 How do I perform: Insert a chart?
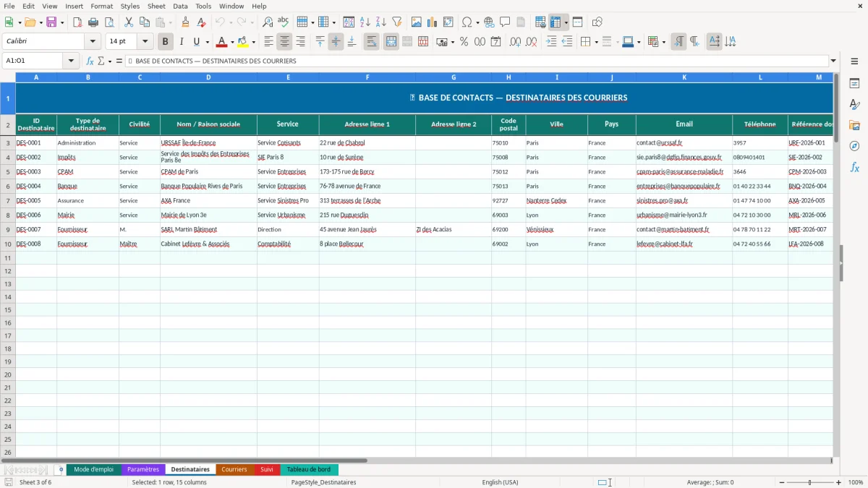pos(433,22)
